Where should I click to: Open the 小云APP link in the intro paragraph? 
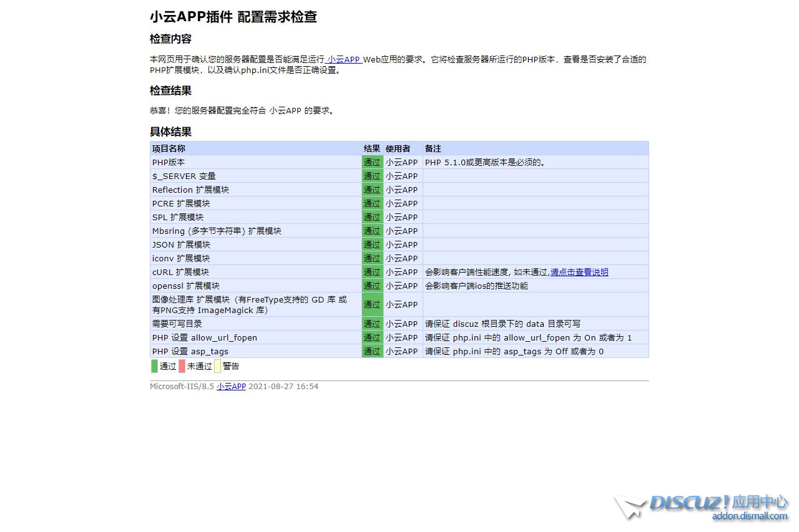coord(344,60)
